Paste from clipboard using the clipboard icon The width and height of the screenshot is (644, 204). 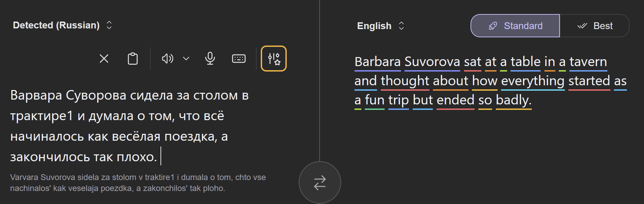coord(133,59)
